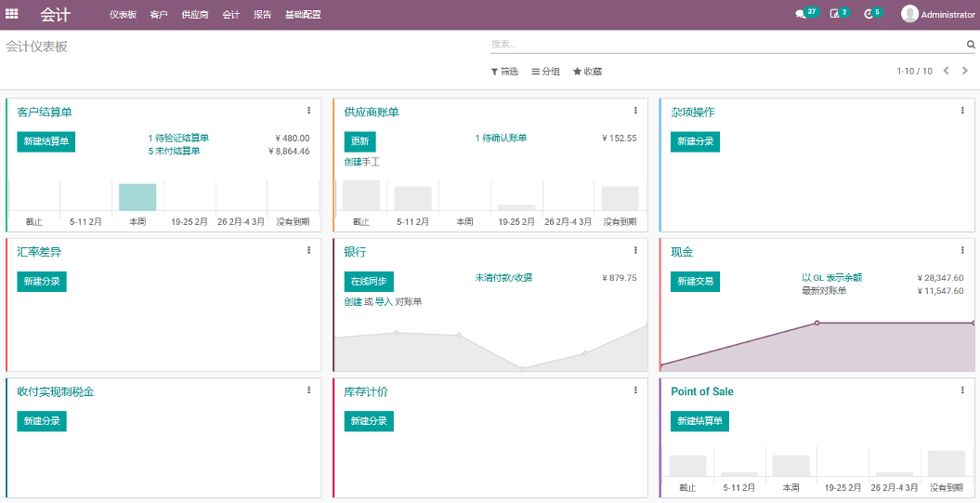Click the activities clock icon
This screenshot has height=503, width=980.
869,14
